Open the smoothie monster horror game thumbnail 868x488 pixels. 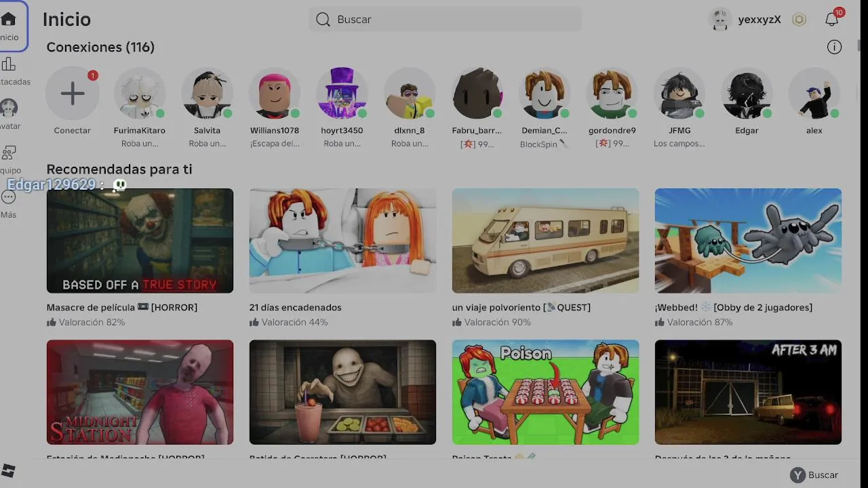point(342,392)
